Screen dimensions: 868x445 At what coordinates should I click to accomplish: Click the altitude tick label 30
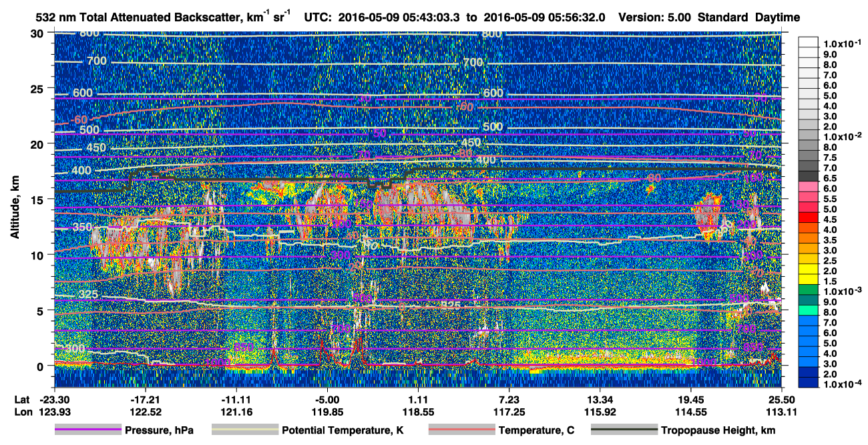(38, 33)
